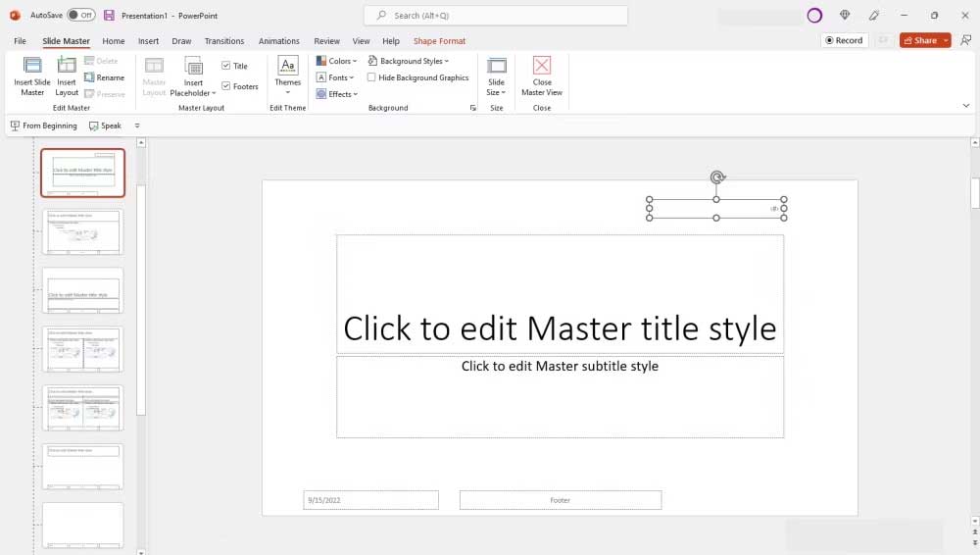Viewport: 980px width, 555px height.
Task: Select the first layout thumbnail
Action: (x=82, y=173)
